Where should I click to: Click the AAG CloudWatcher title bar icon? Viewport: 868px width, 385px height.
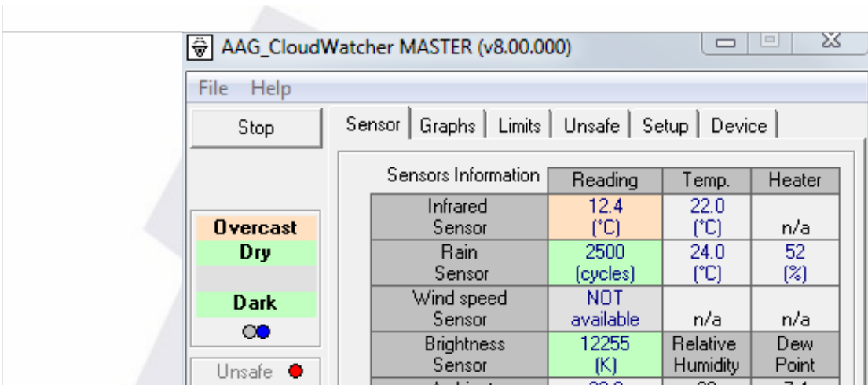(x=200, y=48)
